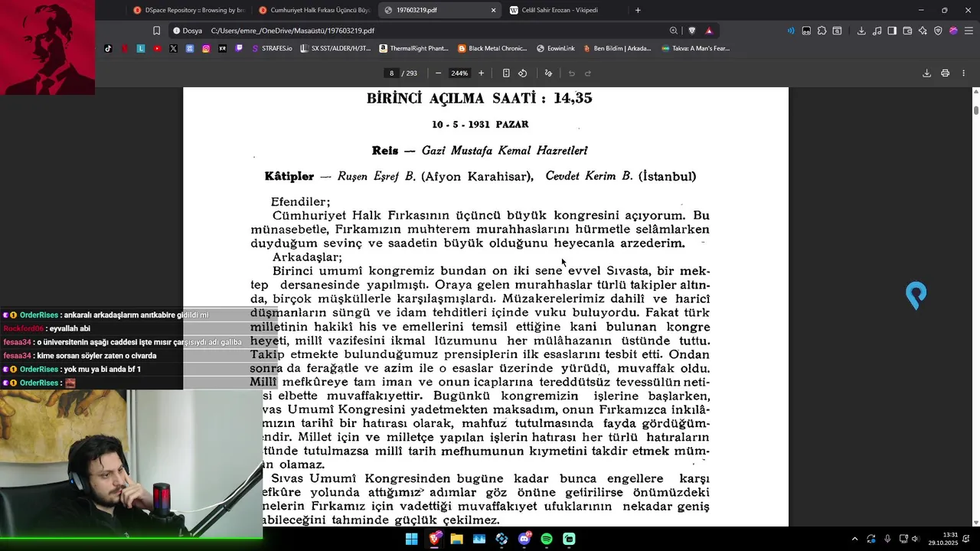The image size is (980, 551).
Task: Open volume control in system tray
Action: coord(915,539)
